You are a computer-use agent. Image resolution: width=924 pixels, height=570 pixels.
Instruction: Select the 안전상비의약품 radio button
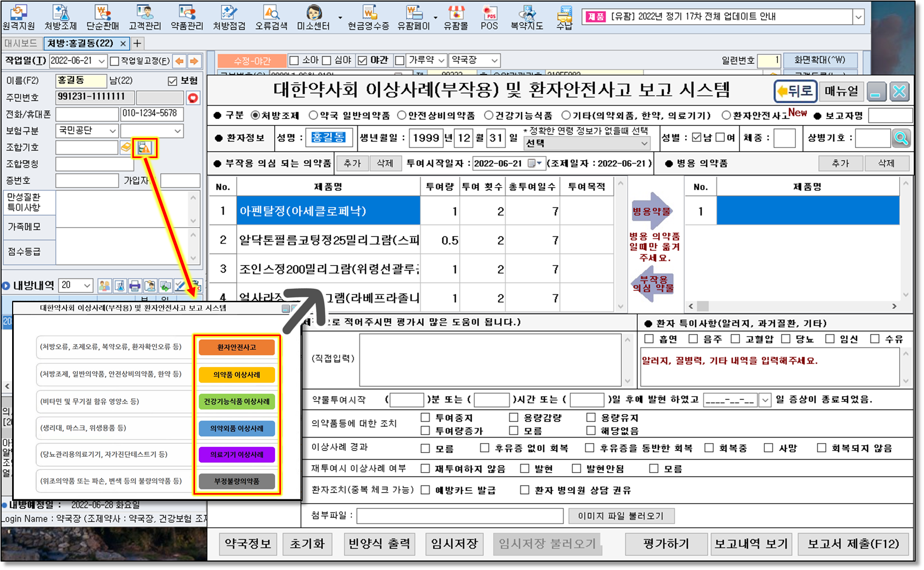pyautogui.click(x=402, y=115)
